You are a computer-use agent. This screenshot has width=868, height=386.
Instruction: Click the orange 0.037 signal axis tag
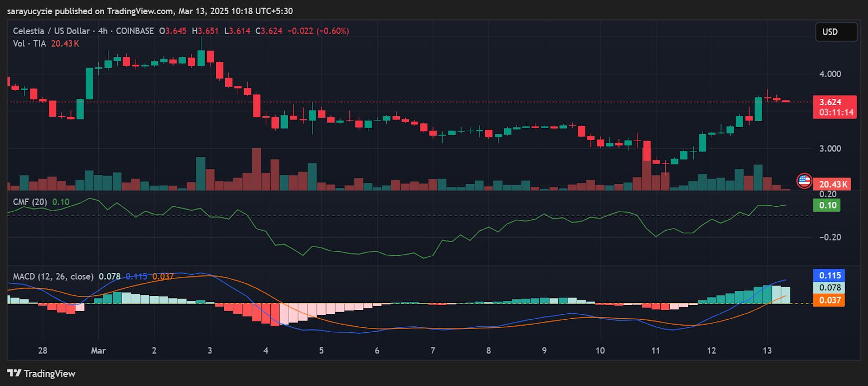pyautogui.click(x=829, y=300)
